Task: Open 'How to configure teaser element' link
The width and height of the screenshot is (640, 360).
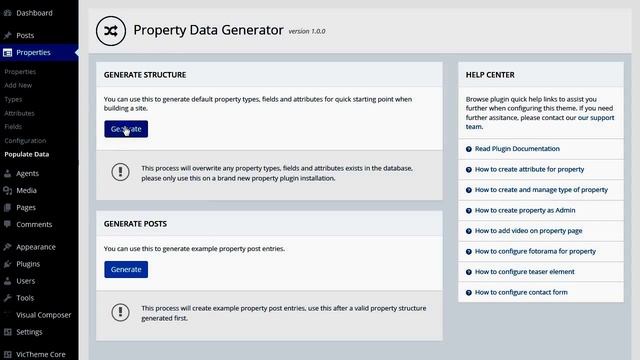Action: 524,272
